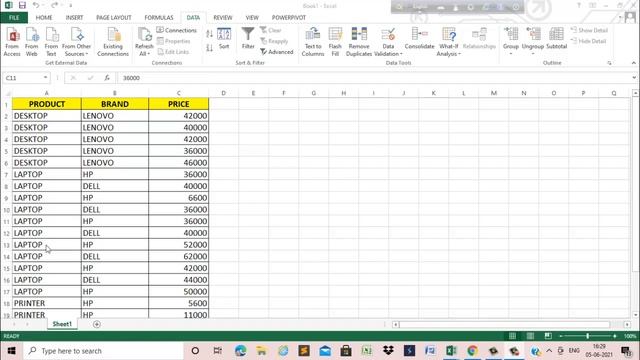Open Windows Start menu
Viewport: 640px width, 360px height.
(x=11, y=351)
